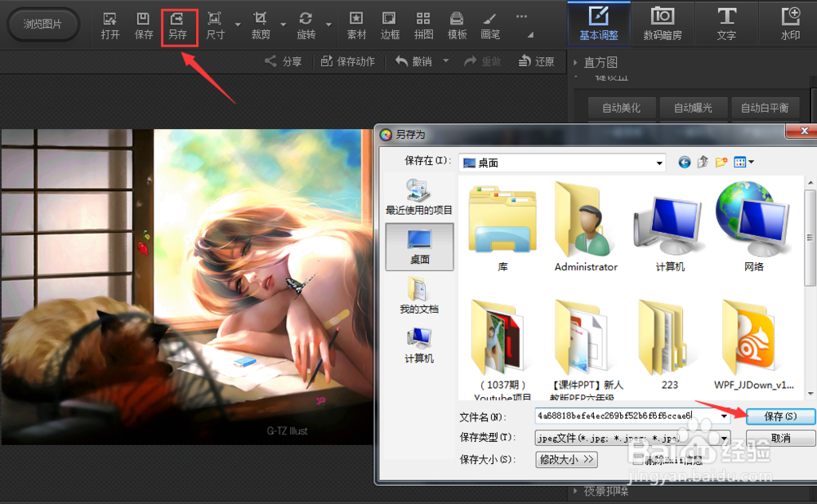Select the (1037期) Youtube项目 folder
The width and height of the screenshot is (817, 504).
(502, 349)
